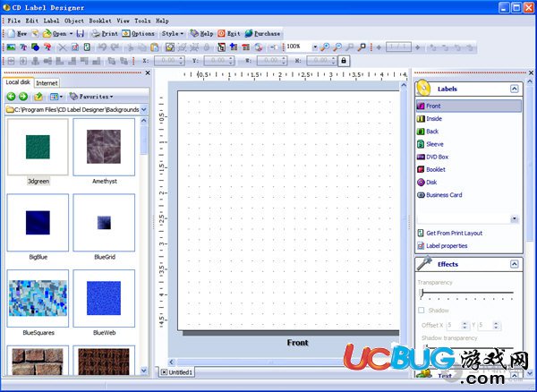Open the dropdown below the labels list
537x392 pixels.
tap(515, 219)
